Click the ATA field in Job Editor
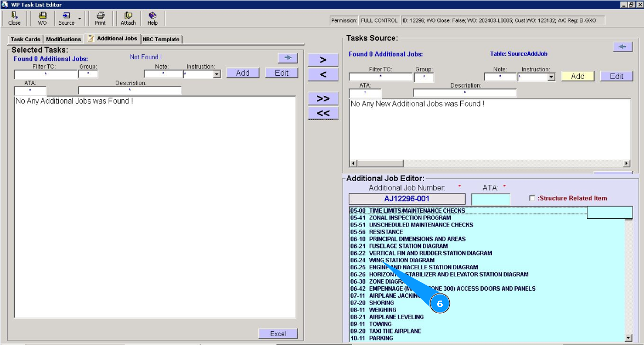The image size is (644, 345). click(491, 199)
